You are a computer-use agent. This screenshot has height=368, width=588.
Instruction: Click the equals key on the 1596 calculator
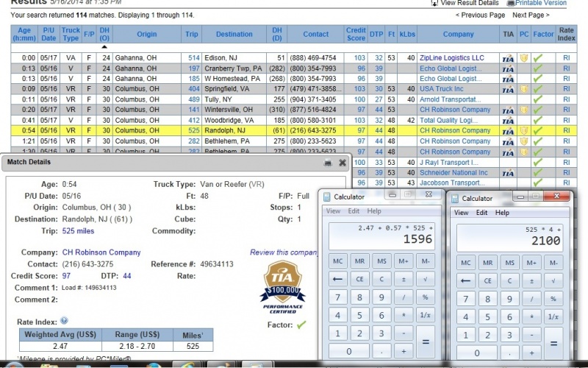pyautogui.click(x=426, y=342)
